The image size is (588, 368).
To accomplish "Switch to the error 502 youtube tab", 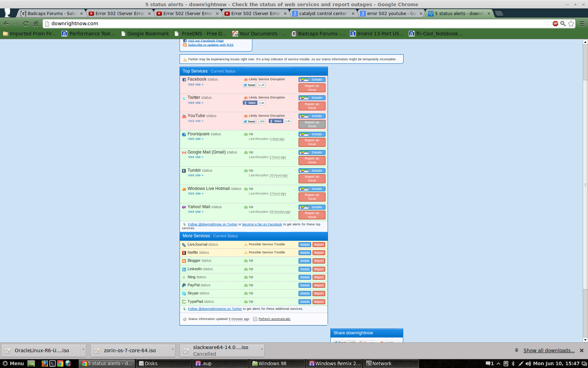I will coord(391,13).
